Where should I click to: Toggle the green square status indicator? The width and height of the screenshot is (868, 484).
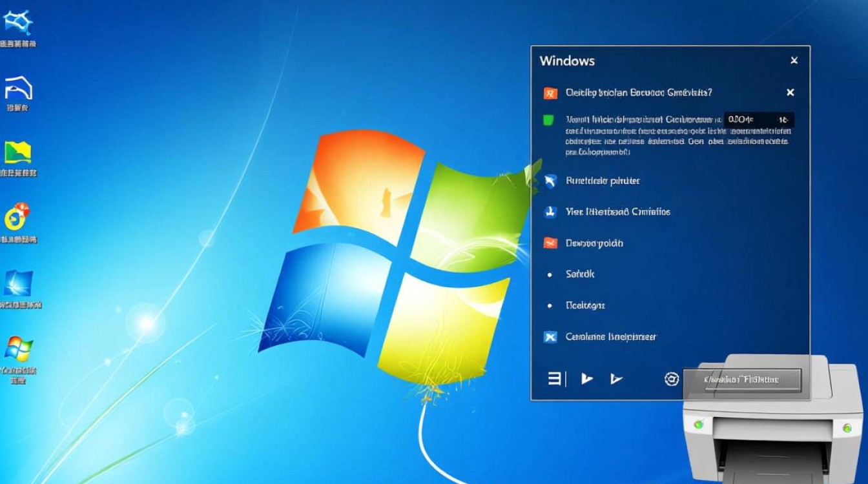coord(548,120)
